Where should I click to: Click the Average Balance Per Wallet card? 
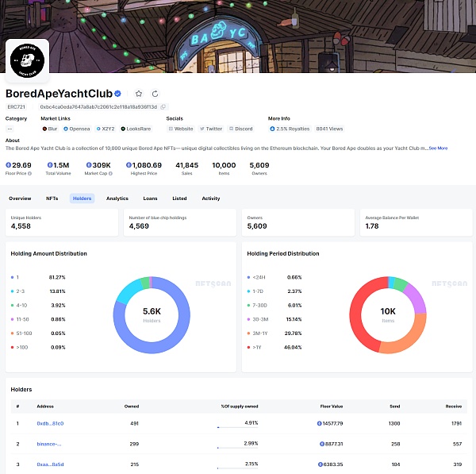416,222
